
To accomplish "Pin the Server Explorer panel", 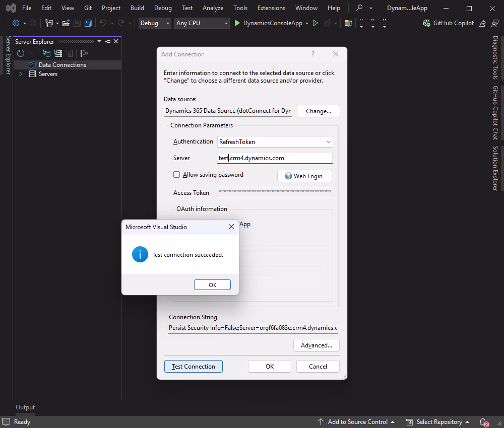I will coord(108,41).
